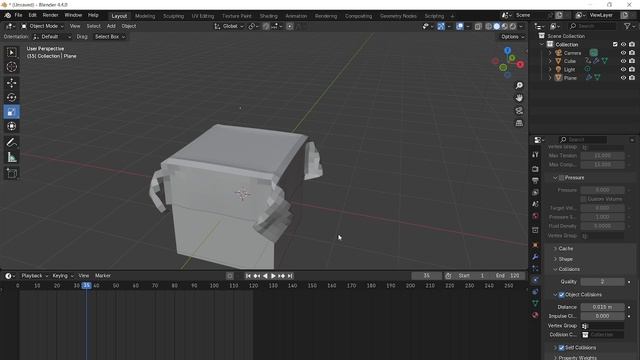Viewport: 640px width, 360px height.
Task: Click the Collision Distance value field
Action: [602, 307]
